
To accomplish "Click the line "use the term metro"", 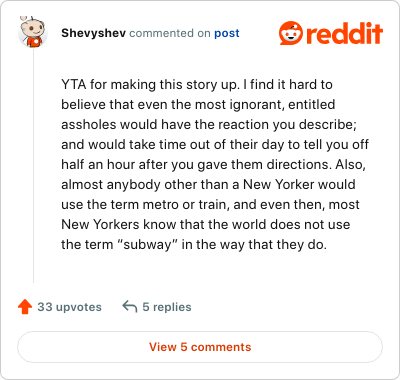I will tap(211, 204).
